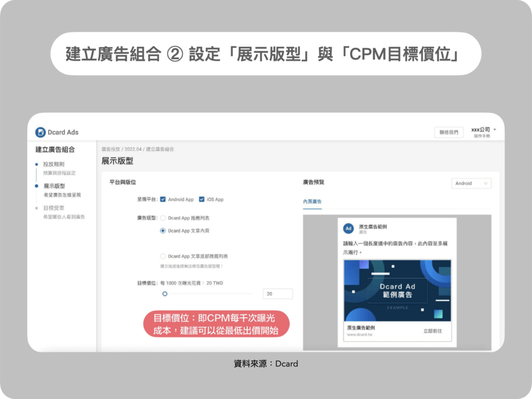Open the Android preview platform dropdown
This screenshot has height=399, width=532.
tap(471, 183)
